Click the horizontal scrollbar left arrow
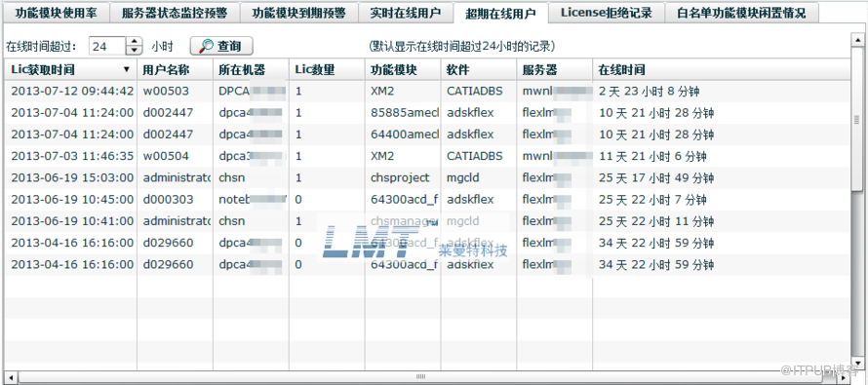Screen dimensions: 868x385 10,377
